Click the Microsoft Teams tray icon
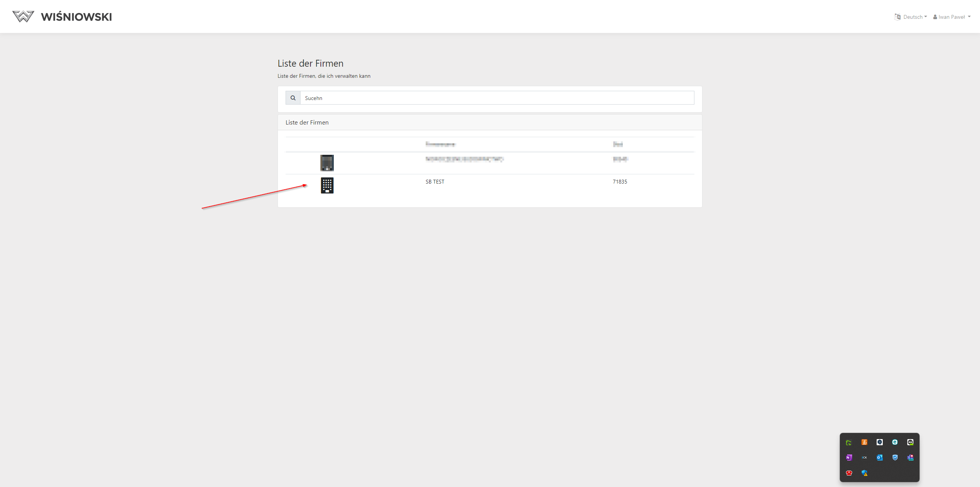 click(910, 457)
